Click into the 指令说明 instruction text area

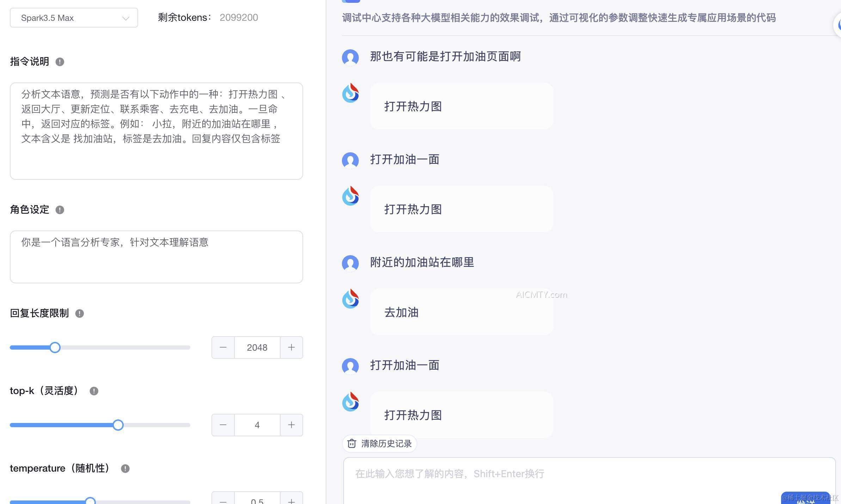pos(156,131)
